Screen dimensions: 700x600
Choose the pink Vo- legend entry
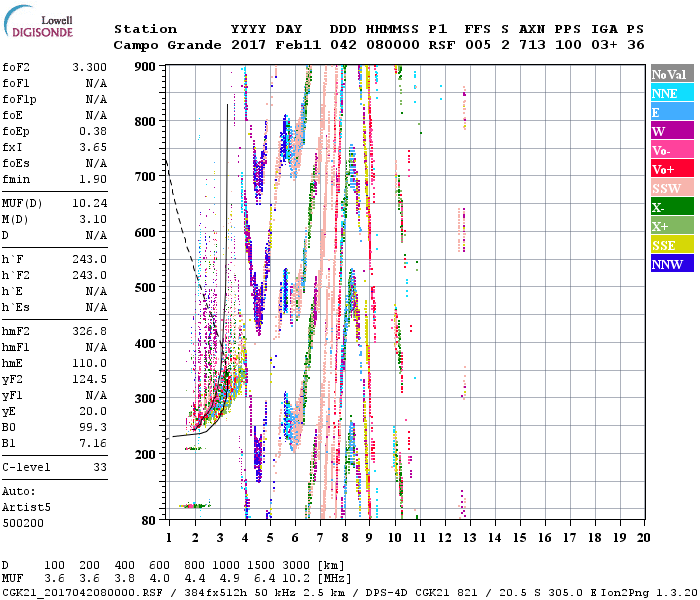pos(670,150)
